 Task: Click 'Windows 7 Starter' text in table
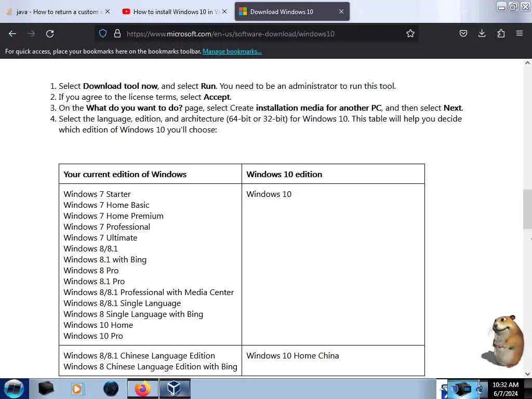point(97,194)
